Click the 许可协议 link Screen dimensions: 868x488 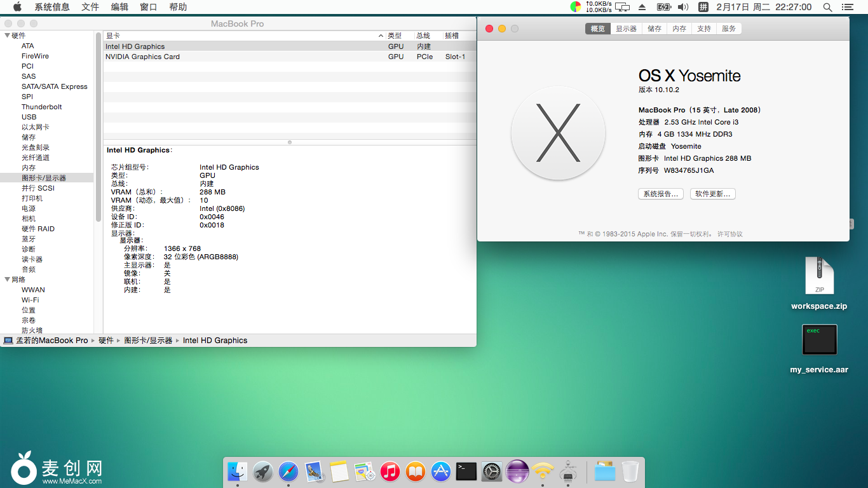click(729, 234)
